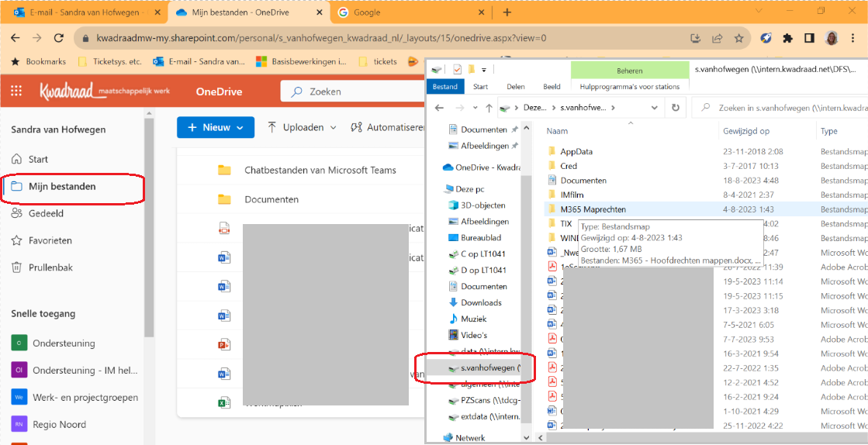
Task: Click the OneDrive sidebar vertical scrollbar
Action: coord(148,227)
